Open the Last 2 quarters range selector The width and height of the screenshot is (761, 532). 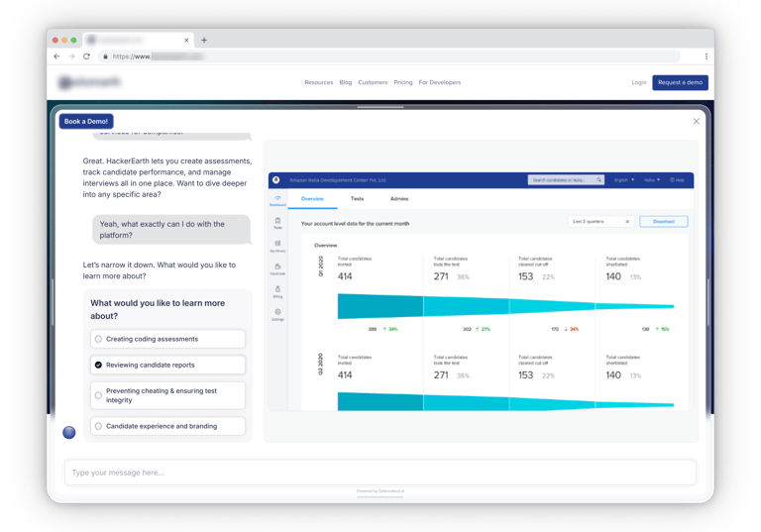600,221
